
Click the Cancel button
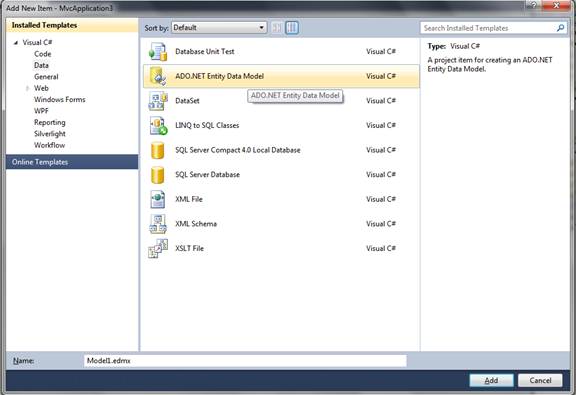540,380
